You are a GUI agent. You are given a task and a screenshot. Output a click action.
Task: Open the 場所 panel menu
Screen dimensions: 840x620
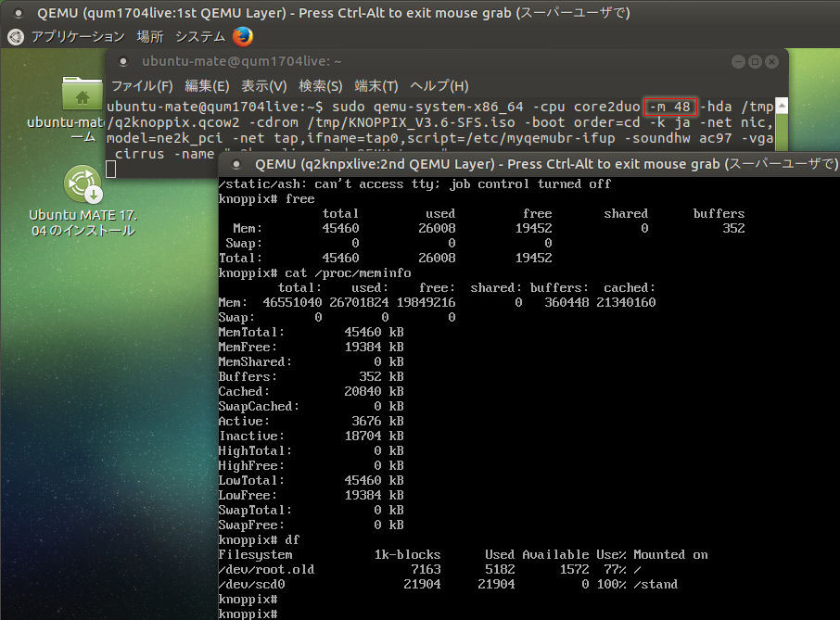pos(150,37)
